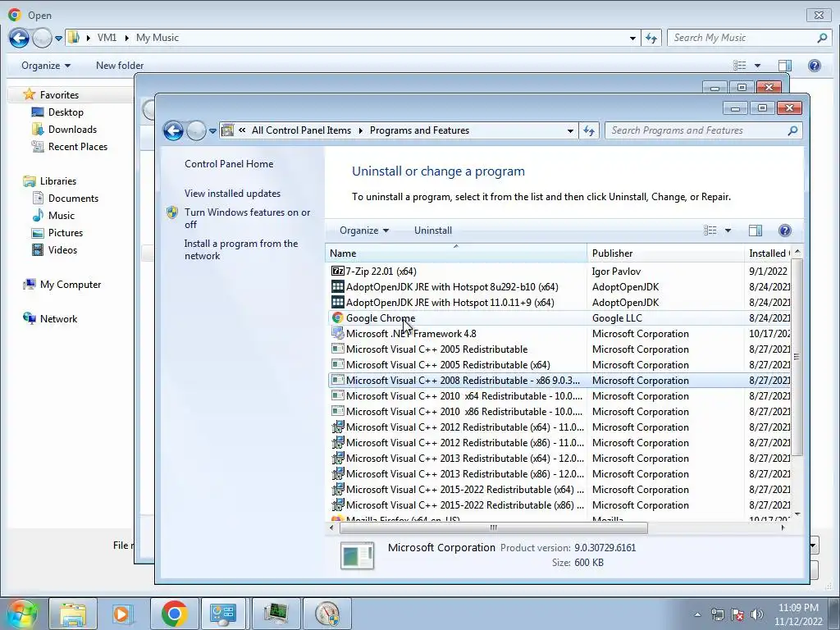The height and width of the screenshot is (630, 840).
Task: Open the Windows Start menu
Action: point(22,614)
